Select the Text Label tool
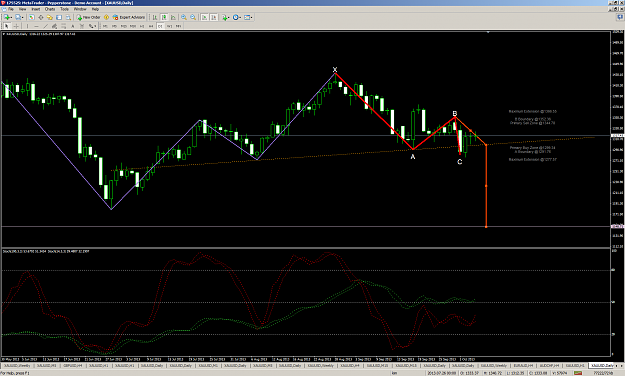The height and width of the screenshot is (376, 625). 82,26
